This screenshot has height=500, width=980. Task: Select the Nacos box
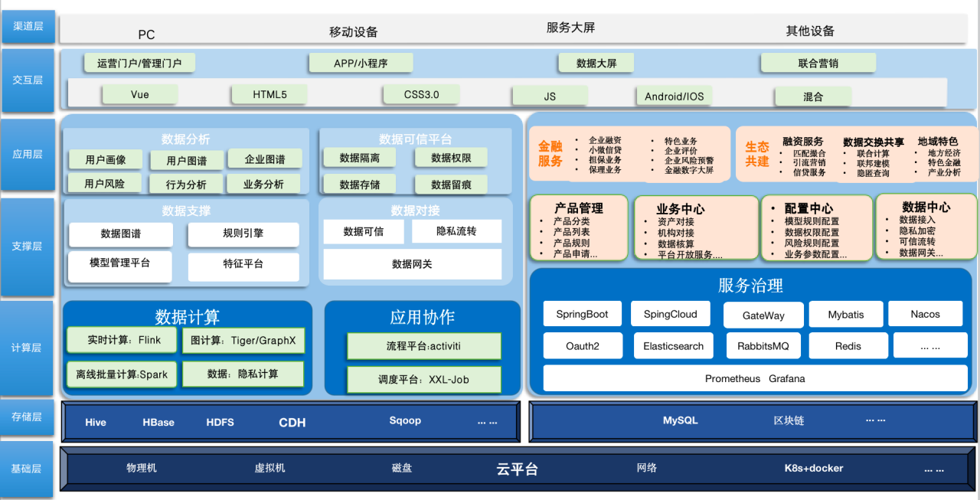click(926, 314)
